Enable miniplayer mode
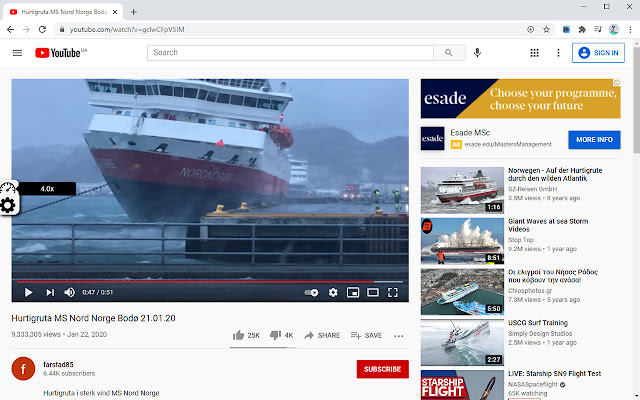This screenshot has width=640, height=400. coord(353,292)
